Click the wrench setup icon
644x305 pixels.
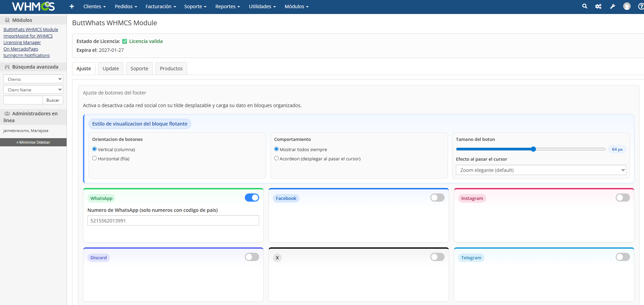pos(613,6)
